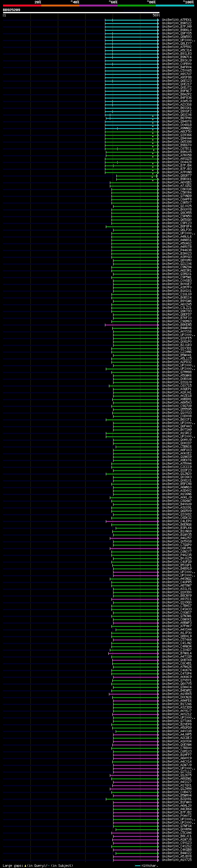Select the UniRef100_B9N7C4 label
Screen dimensions: 197x868
(x=176, y=57)
